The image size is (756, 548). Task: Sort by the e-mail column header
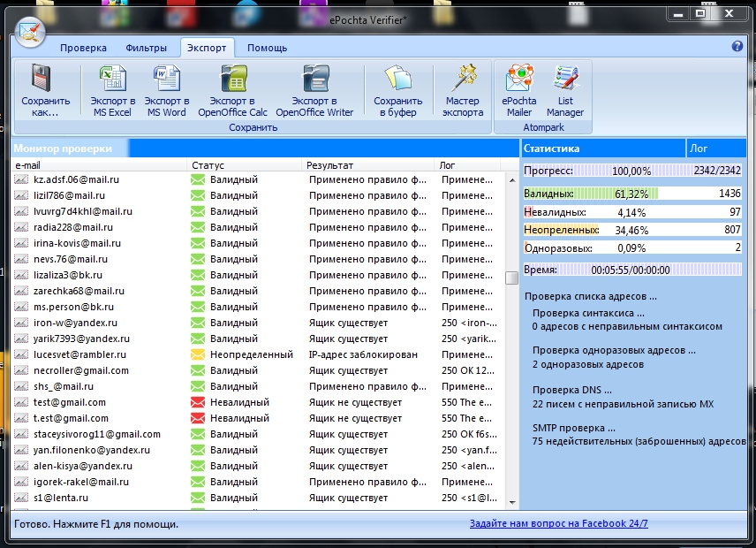point(99,165)
